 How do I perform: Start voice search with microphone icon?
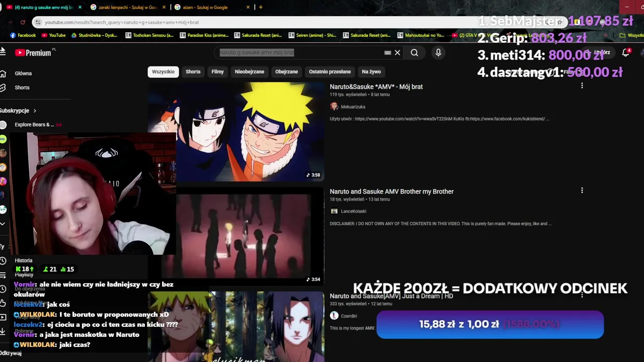[438, 52]
